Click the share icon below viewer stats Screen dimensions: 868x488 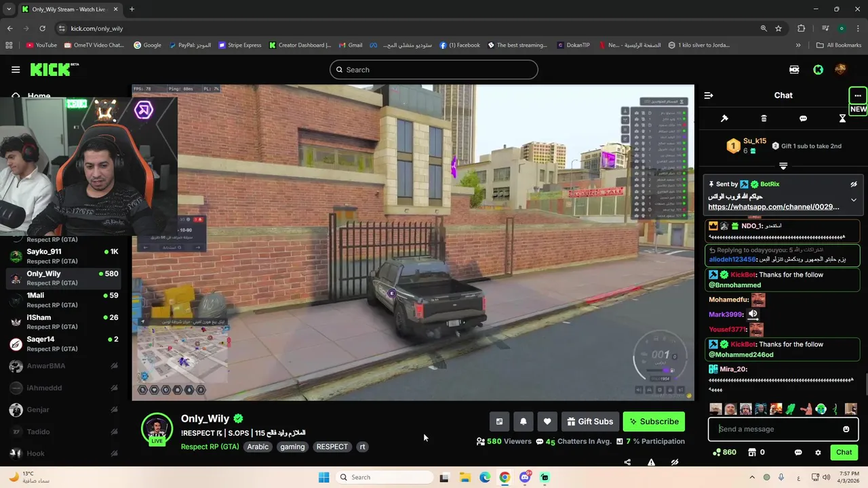coord(627,462)
